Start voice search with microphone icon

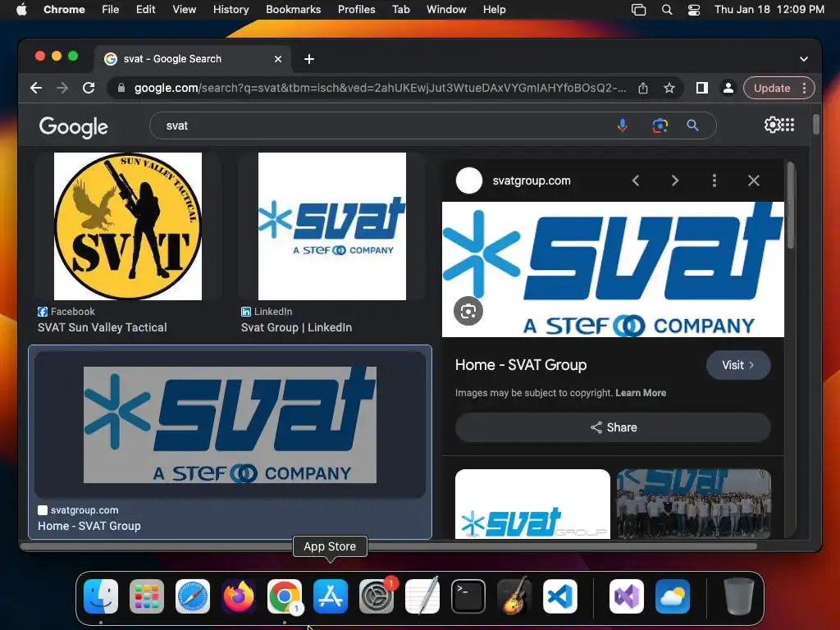[x=623, y=126]
